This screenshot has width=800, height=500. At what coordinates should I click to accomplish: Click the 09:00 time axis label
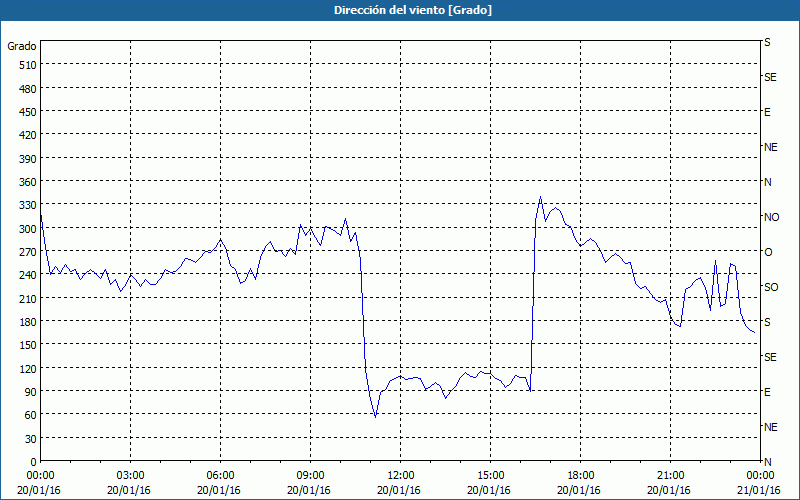point(311,476)
